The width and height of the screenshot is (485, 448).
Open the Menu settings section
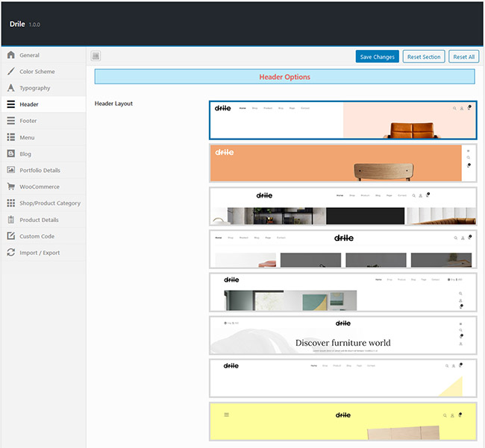[43, 137]
